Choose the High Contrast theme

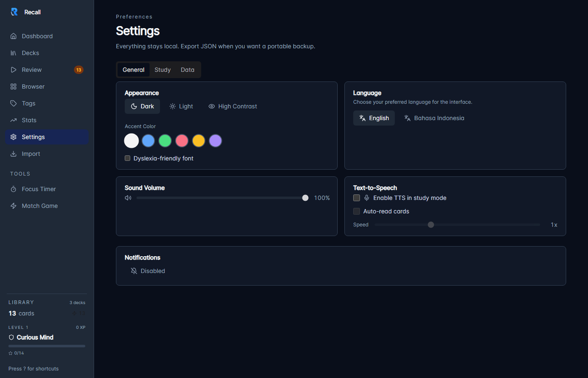(233, 106)
